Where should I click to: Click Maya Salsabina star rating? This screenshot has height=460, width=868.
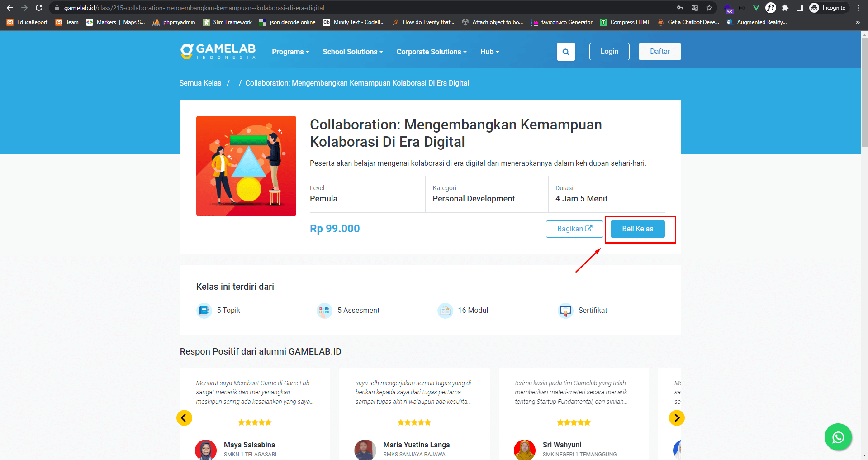pos(255,422)
